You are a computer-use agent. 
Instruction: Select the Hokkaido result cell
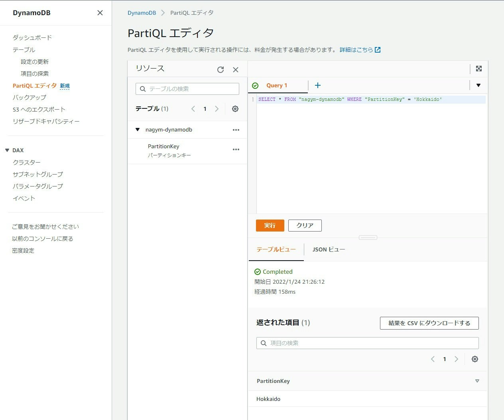tap(268, 399)
